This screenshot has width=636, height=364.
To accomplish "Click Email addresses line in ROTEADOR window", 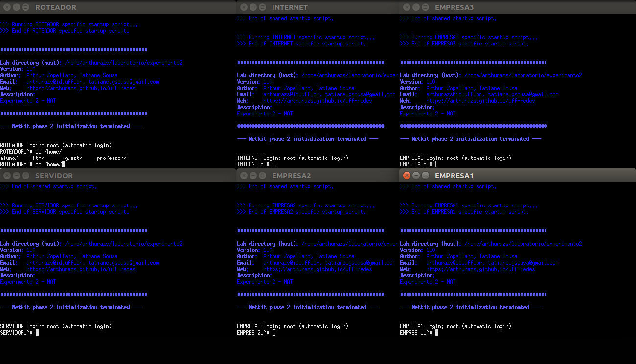I will coord(79,82).
